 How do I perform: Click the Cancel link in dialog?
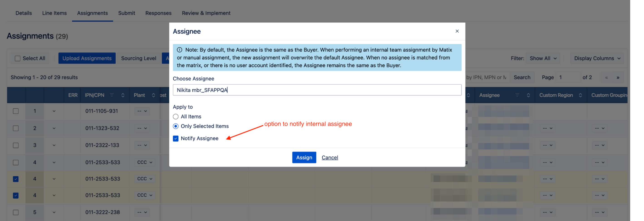coord(330,157)
